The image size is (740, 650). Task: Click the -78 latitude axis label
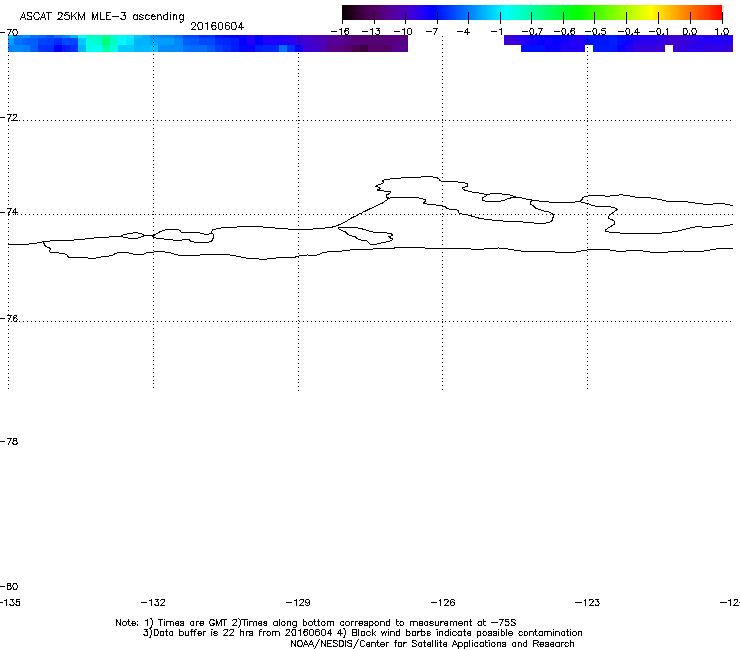point(9,441)
